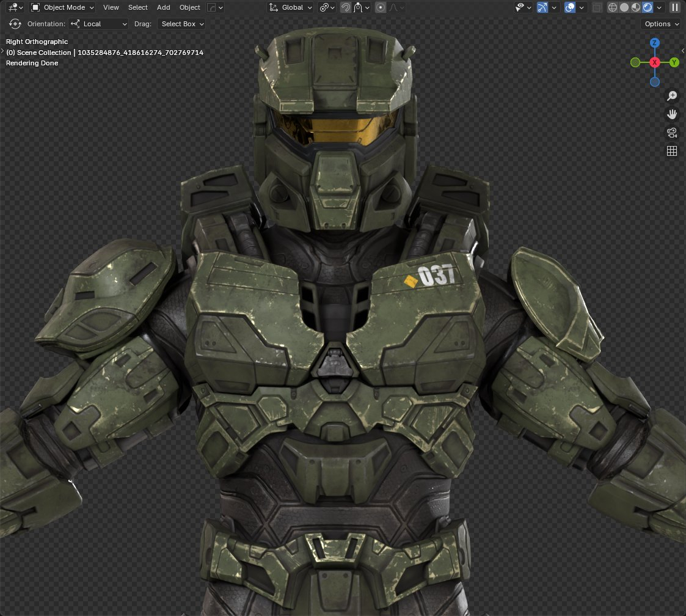Image resolution: width=686 pixels, height=616 pixels.
Task: Toggle the camera view icon
Action: [672, 133]
